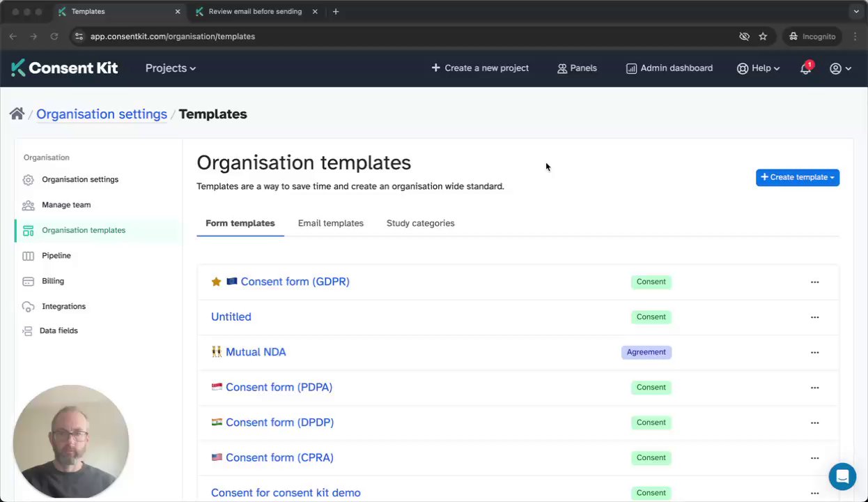Open Manage team in sidebar

point(66,205)
